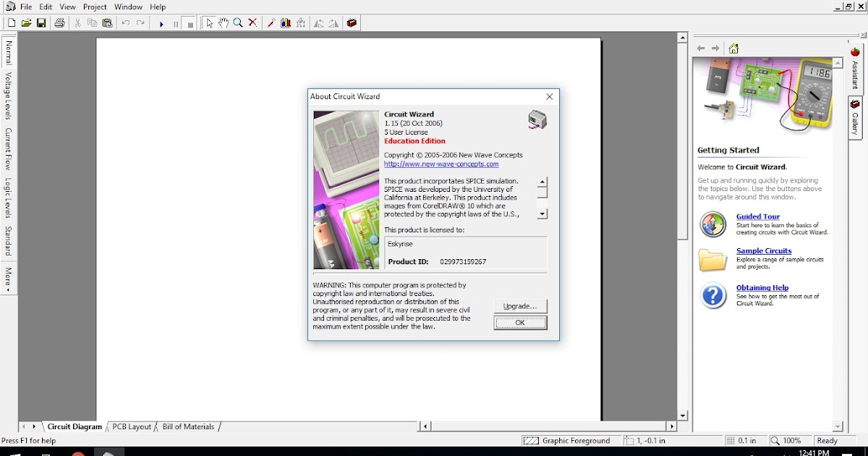
Task: Go to the Assistant home page
Action: pos(733,48)
